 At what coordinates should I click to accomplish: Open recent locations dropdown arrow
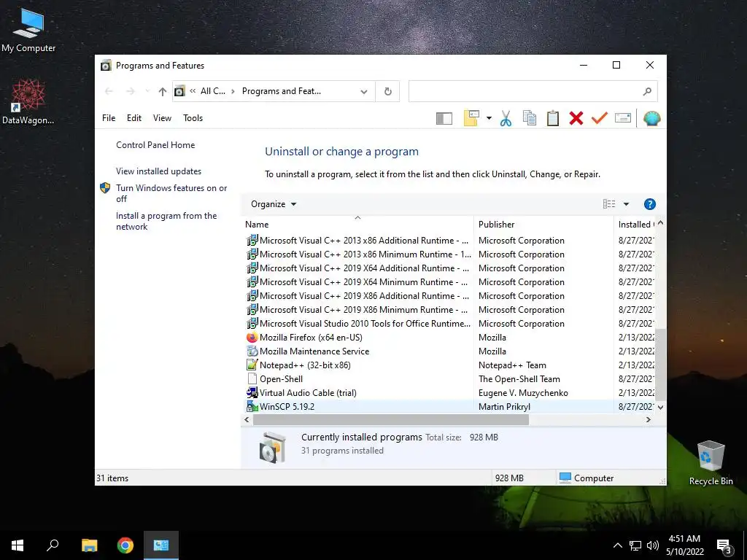147,91
